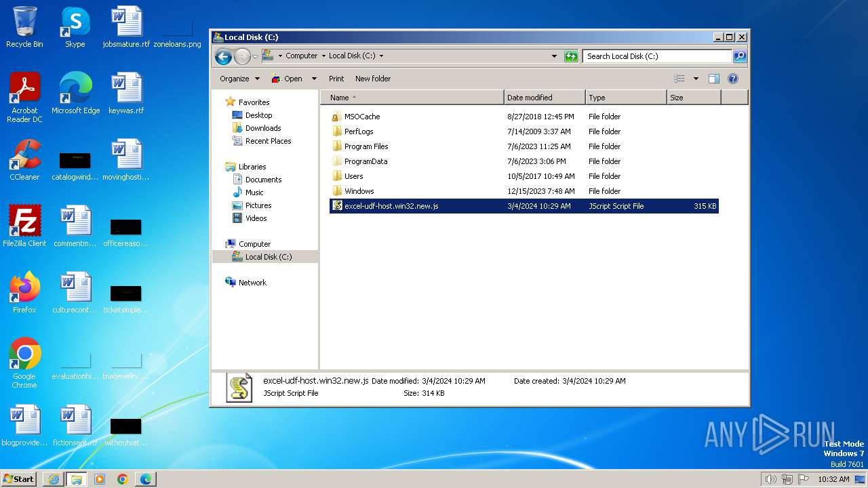Select excel-udf-host.win32.new.js file
Viewport: 868px width, 488px height.
pos(524,206)
